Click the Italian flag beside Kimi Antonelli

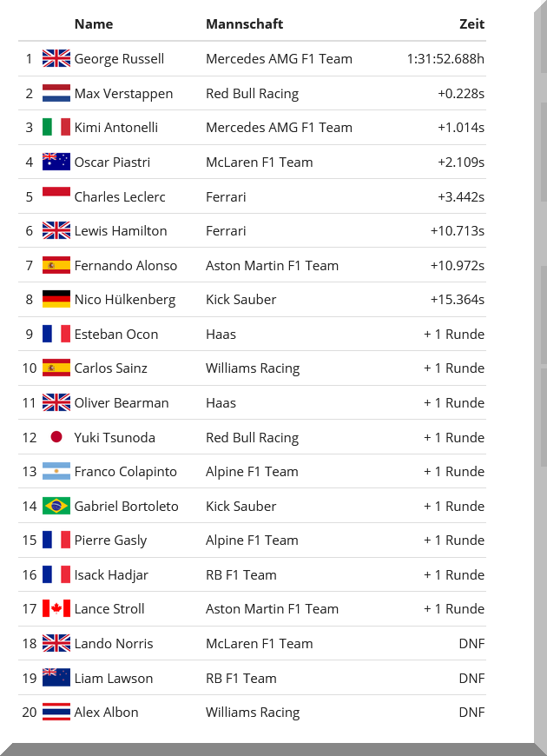tap(56, 128)
